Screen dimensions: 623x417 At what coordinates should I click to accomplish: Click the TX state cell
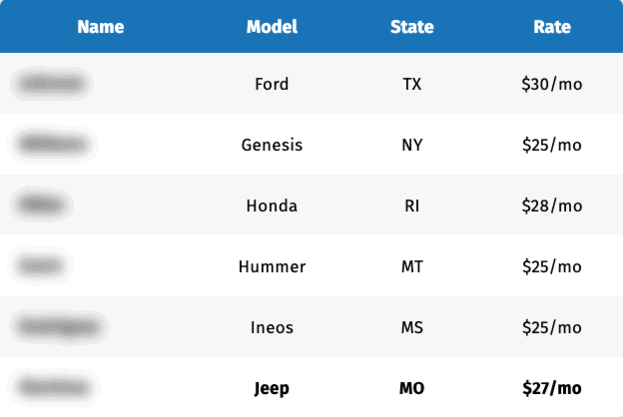[412, 84]
